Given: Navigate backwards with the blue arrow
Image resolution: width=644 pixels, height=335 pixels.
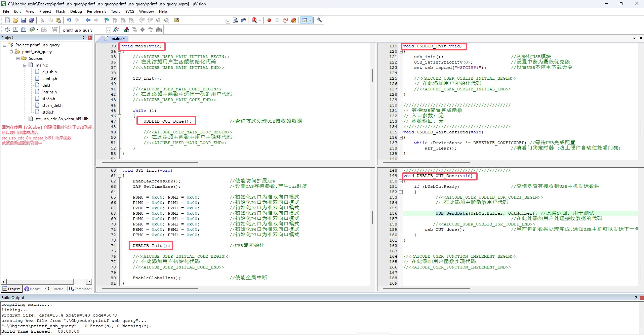Looking at the screenshot, I should [88, 20].
